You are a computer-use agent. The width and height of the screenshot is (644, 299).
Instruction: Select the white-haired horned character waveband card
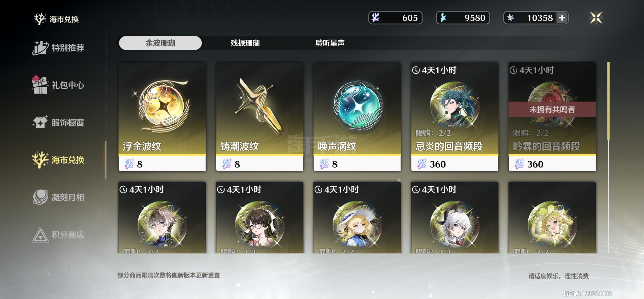point(455,217)
